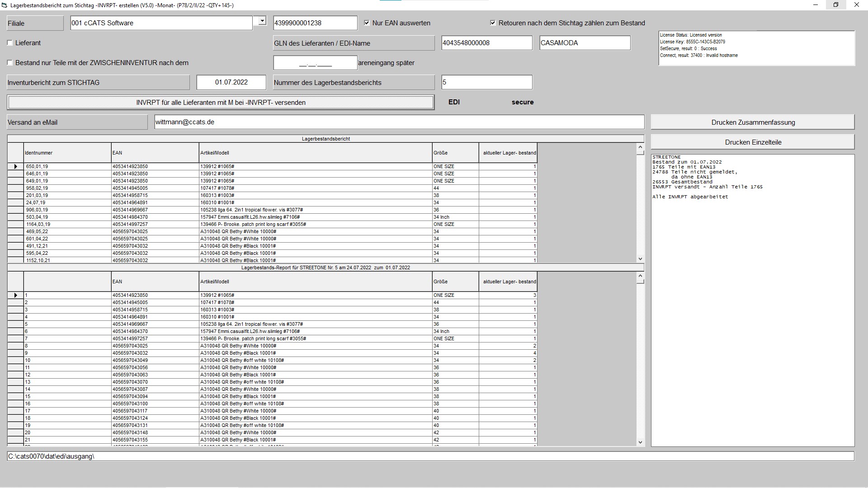Screen dimensions: 868x488
Task: Click the Stichtag date field 01.07.2022
Action: click(x=231, y=82)
